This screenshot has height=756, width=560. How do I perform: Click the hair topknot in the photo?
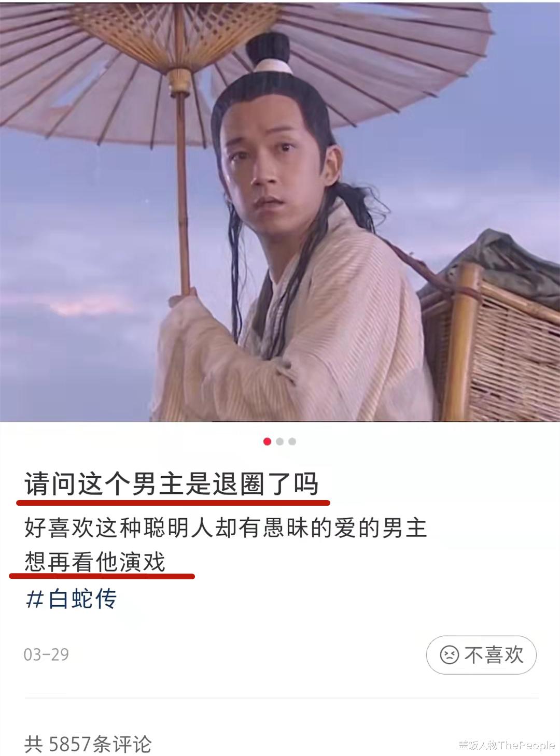point(268,52)
